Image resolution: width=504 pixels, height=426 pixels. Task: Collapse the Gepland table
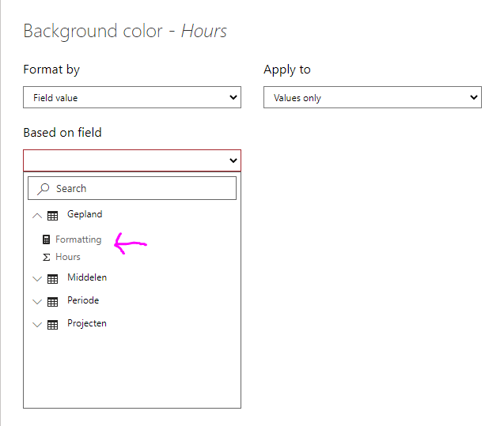click(x=37, y=216)
